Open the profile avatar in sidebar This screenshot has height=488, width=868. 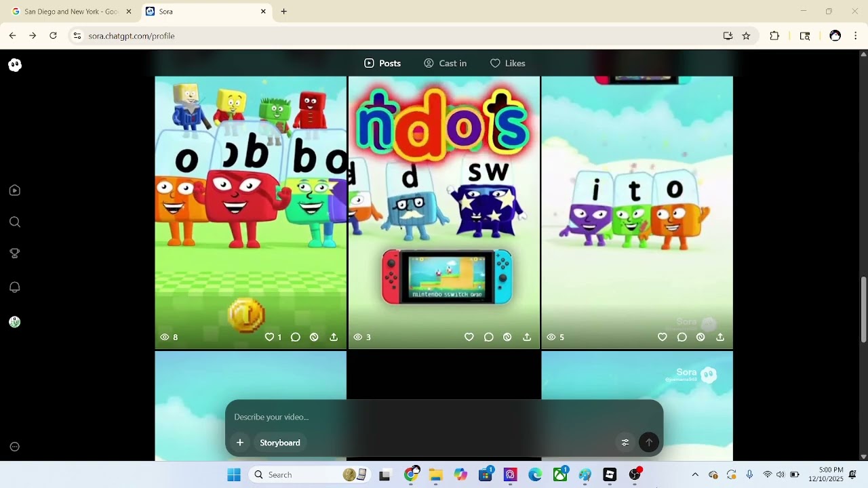[x=15, y=322]
